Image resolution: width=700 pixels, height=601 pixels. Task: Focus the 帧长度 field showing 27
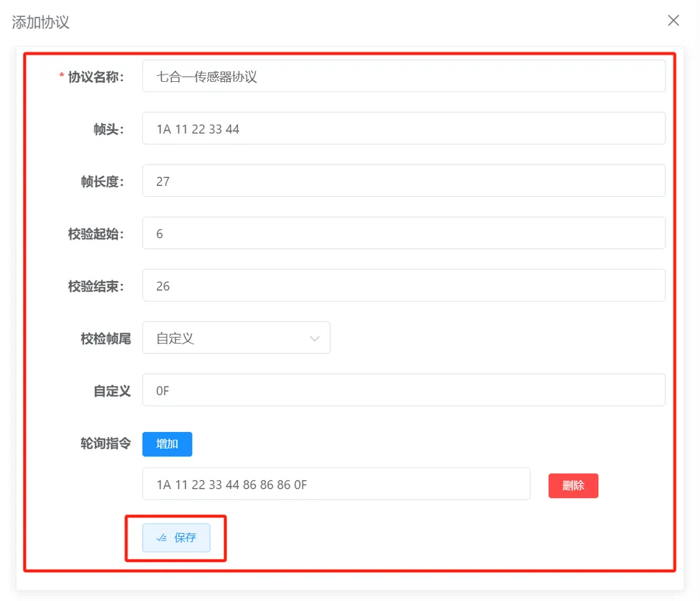403,180
